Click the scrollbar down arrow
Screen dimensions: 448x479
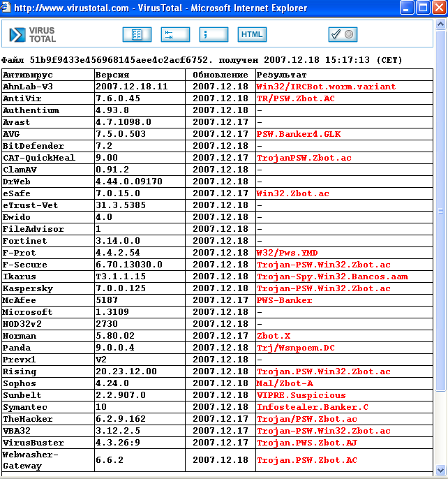pos(440,470)
